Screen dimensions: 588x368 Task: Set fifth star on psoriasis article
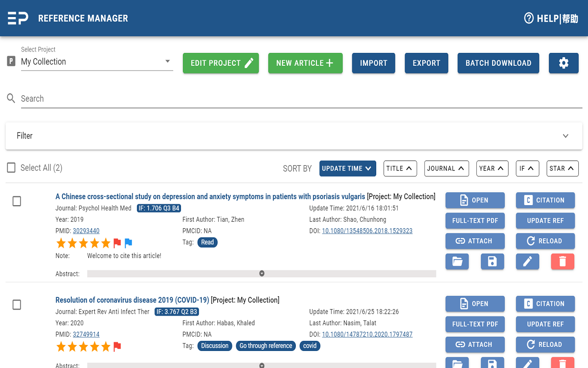tap(106, 243)
